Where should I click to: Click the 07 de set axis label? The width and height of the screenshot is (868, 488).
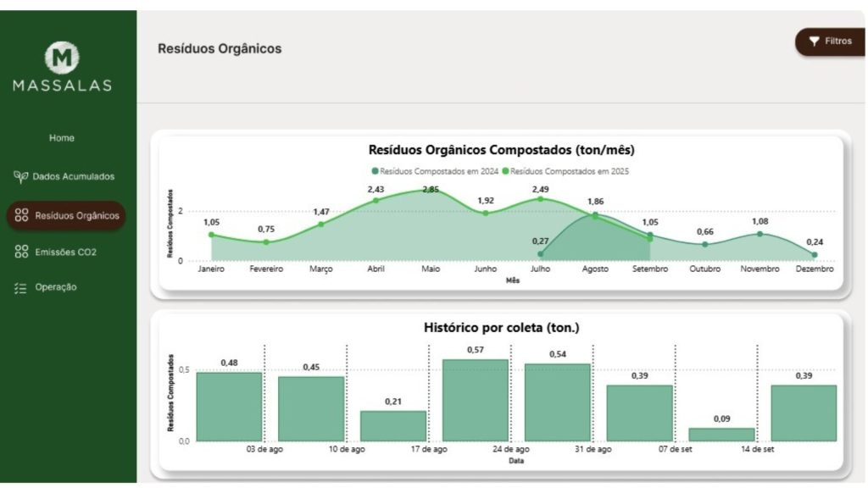coord(675,449)
